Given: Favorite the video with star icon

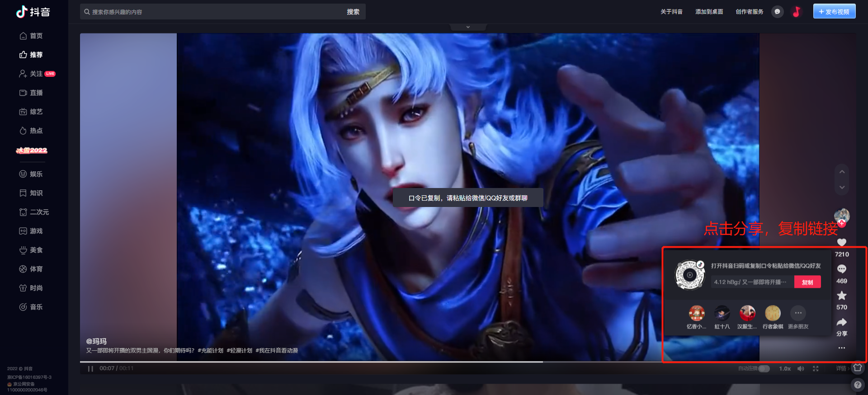Looking at the screenshot, I should tap(841, 295).
